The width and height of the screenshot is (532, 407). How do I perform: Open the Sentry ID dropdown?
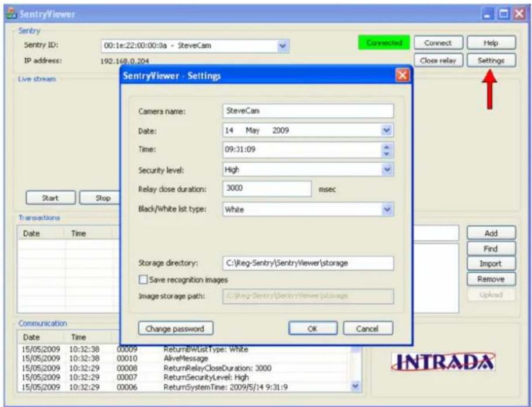pyautogui.click(x=282, y=46)
